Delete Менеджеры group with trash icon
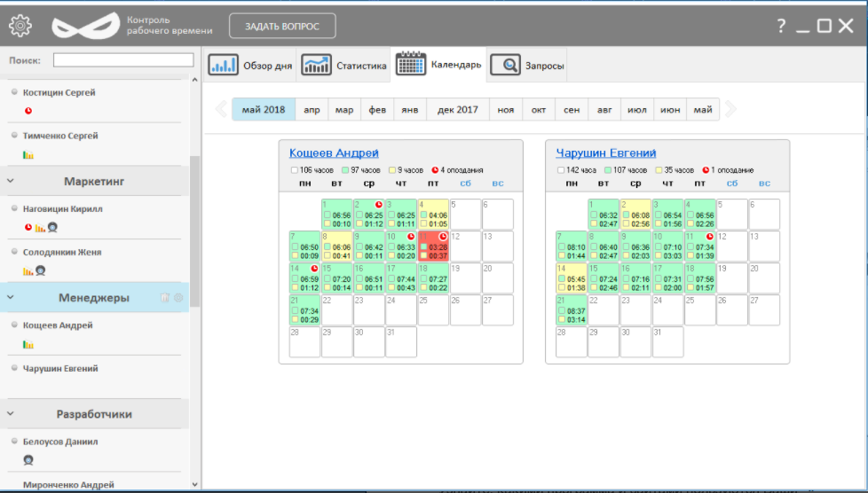868x493 pixels. coord(164,298)
